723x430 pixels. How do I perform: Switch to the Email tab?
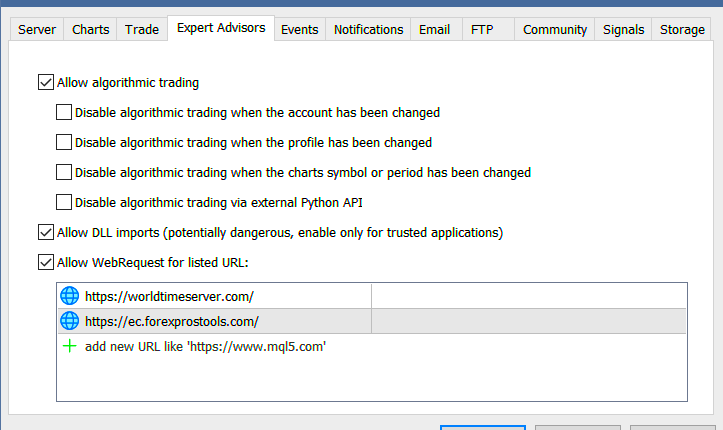pyautogui.click(x=436, y=29)
